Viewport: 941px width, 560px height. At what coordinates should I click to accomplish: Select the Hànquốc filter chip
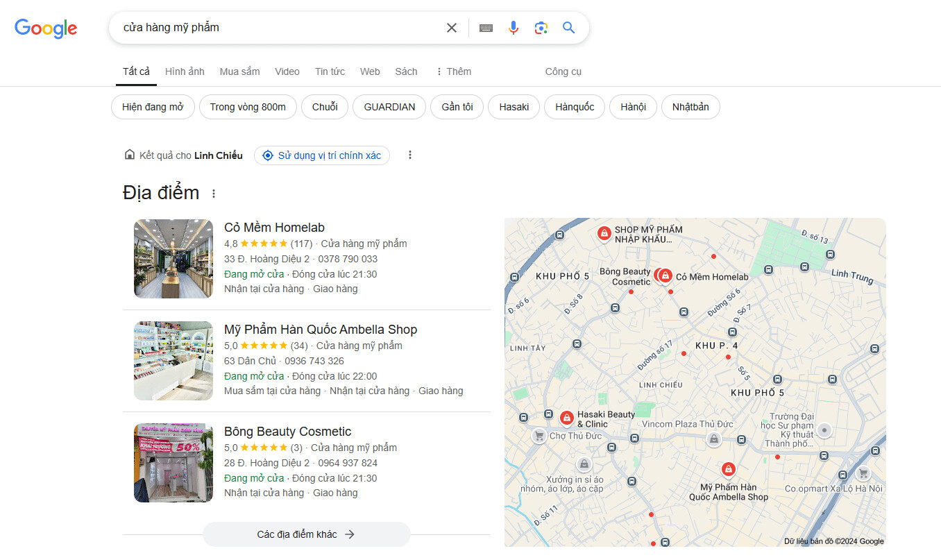click(575, 107)
